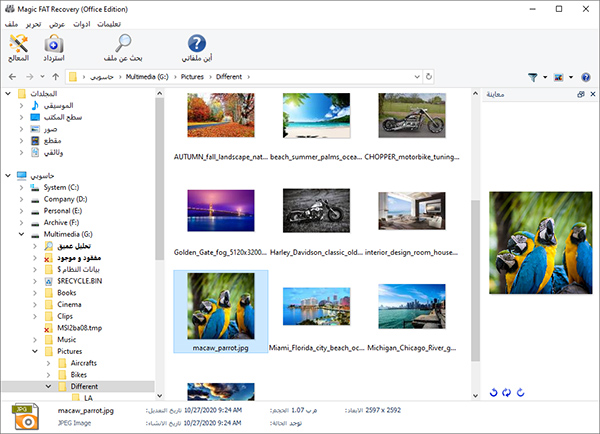
Task: Navigate up one folder level
Action: click(x=55, y=77)
